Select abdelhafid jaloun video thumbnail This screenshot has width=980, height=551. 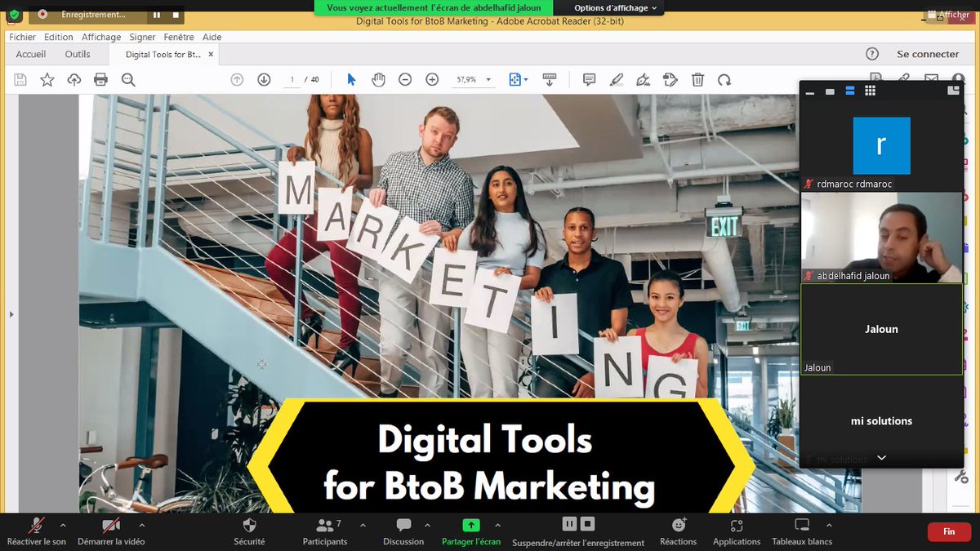[x=881, y=238]
